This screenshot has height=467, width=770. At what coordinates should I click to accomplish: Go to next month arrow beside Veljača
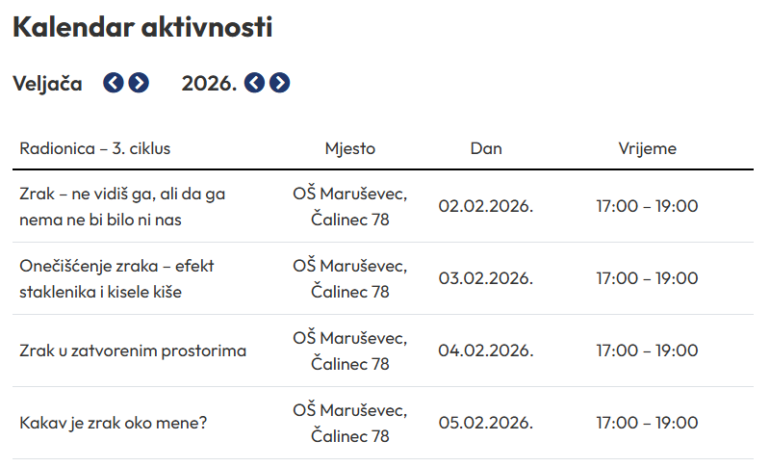pos(138,83)
